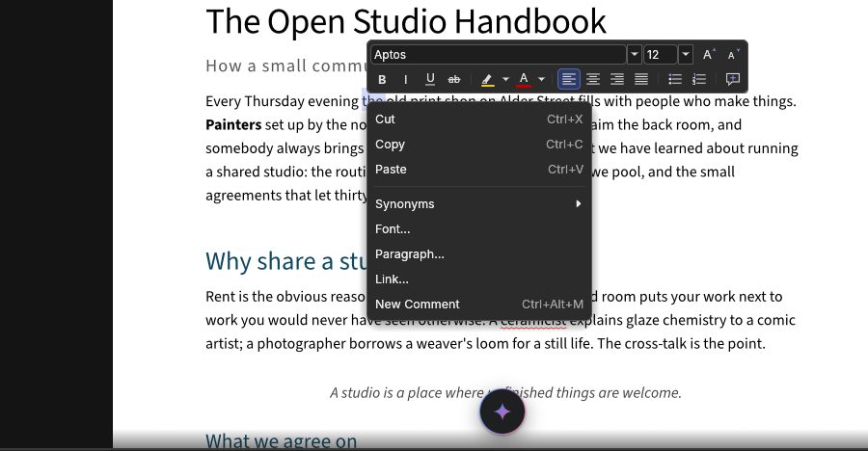This screenshot has height=451, width=868.
Task: Insert a bulleted list
Action: [675, 80]
